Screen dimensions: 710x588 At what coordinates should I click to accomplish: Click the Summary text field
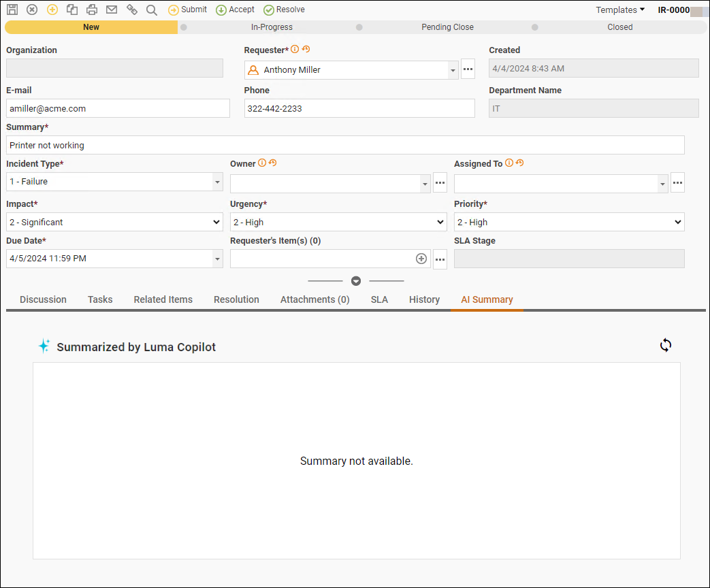point(345,145)
